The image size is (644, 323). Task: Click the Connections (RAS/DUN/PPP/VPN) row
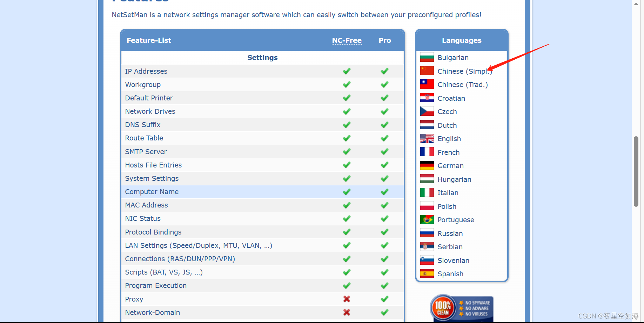click(262, 259)
